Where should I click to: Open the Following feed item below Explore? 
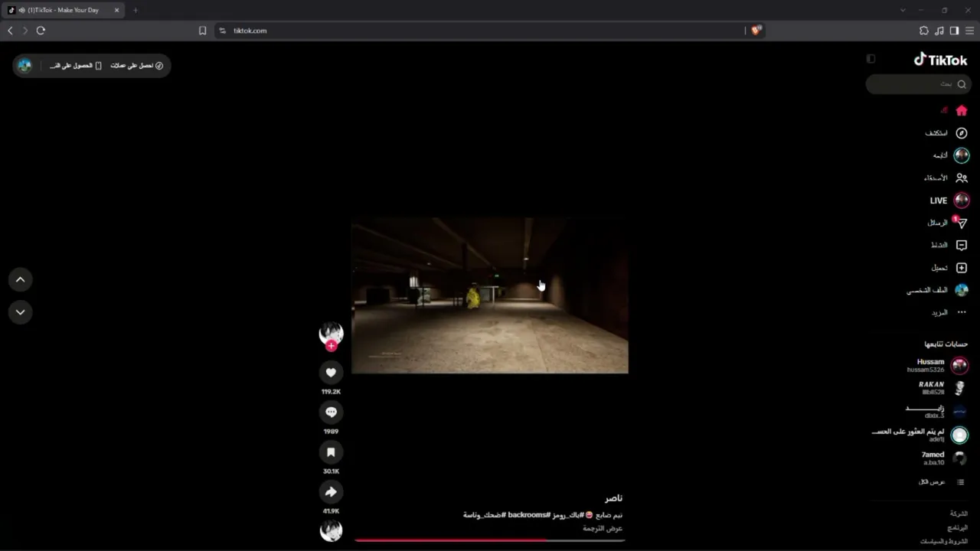[x=950, y=155]
